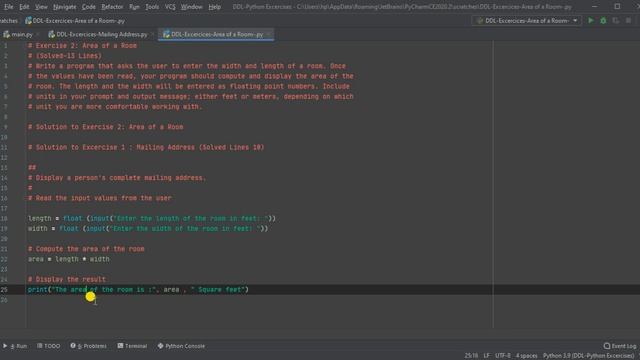Viewport: 640px width, 360px height.
Task: Click the comment '# Solution to Exercise 2: Area of a Room'
Action: [105, 127]
